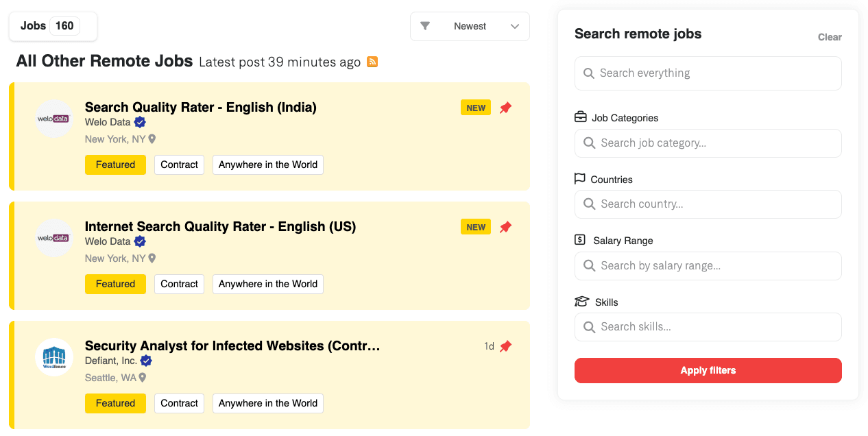Click the Search skills field
The image size is (868, 436).
[708, 327]
